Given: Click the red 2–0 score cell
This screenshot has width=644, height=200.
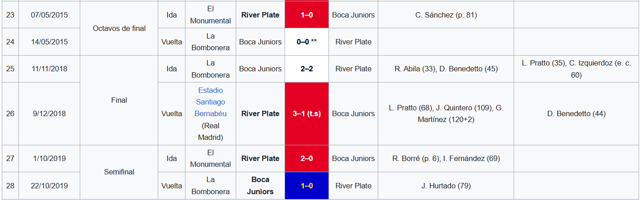Looking at the screenshot, I should [x=307, y=159].
